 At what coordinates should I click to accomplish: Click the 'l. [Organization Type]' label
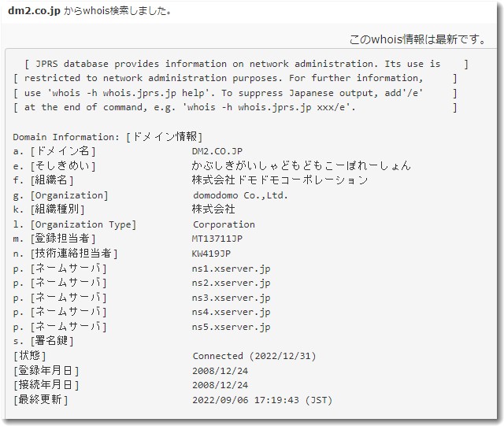coord(75,224)
